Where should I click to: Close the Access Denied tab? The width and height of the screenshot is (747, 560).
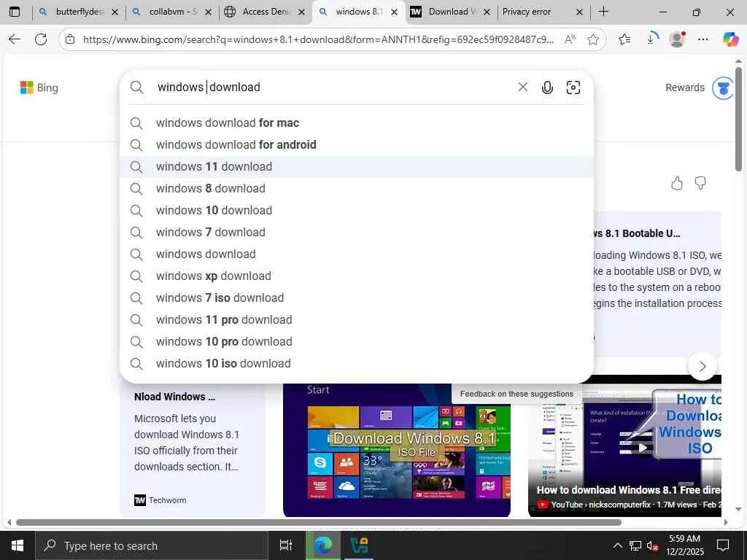pyautogui.click(x=301, y=12)
